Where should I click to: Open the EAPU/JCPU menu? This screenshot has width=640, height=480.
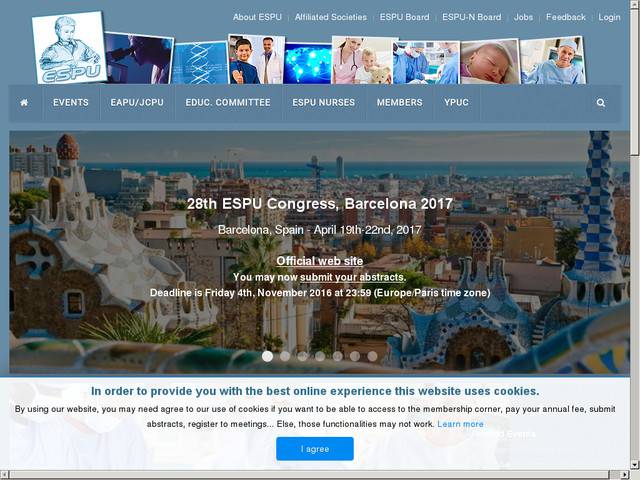(x=137, y=102)
